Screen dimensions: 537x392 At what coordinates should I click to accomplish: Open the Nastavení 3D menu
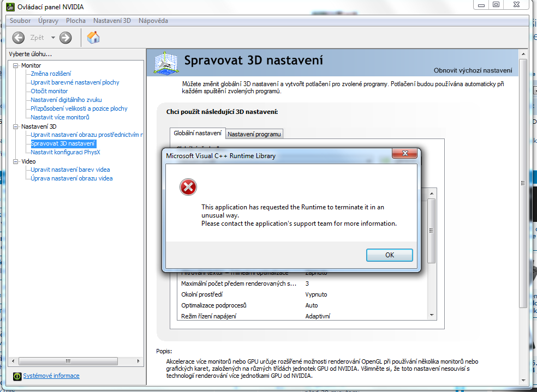click(112, 21)
